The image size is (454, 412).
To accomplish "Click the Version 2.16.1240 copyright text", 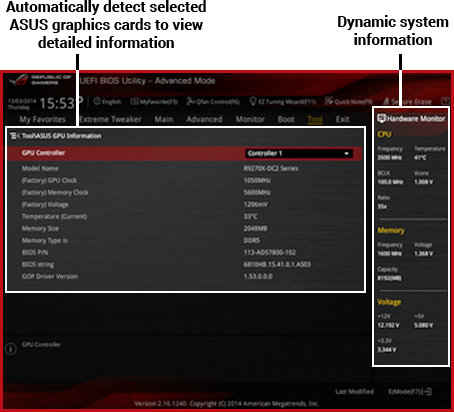I will [227, 404].
